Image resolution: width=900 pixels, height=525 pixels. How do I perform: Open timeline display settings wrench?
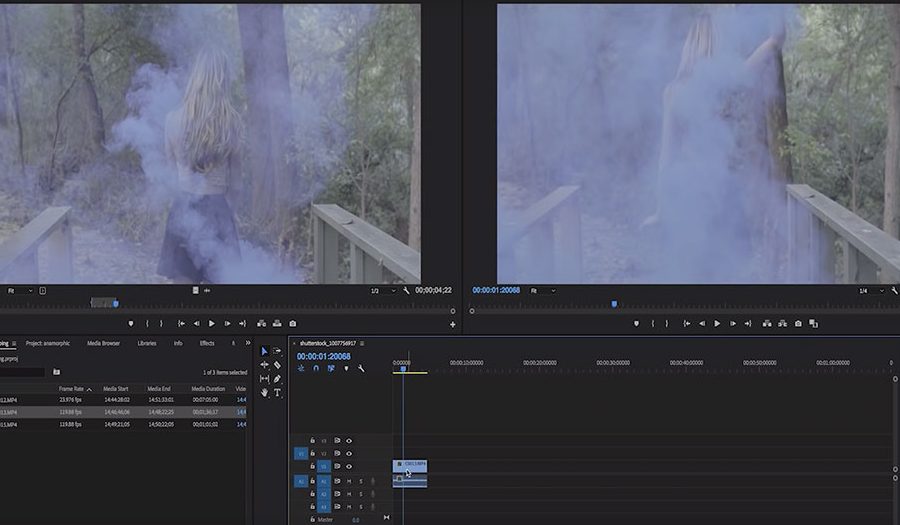click(x=361, y=368)
